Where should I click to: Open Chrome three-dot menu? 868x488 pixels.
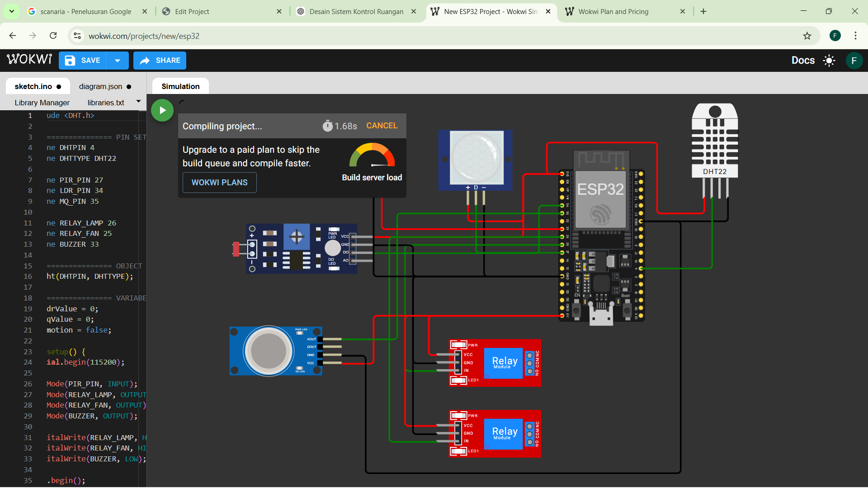point(855,36)
